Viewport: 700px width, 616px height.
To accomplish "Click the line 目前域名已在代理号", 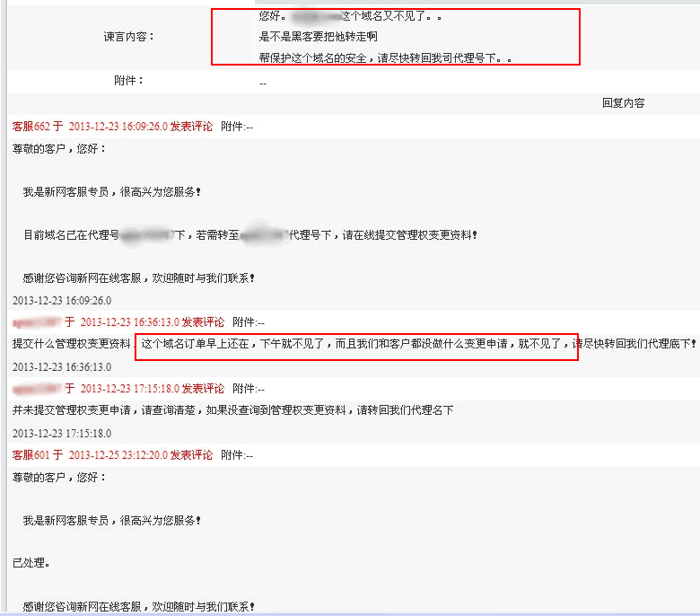I will [x=250, y=235].
